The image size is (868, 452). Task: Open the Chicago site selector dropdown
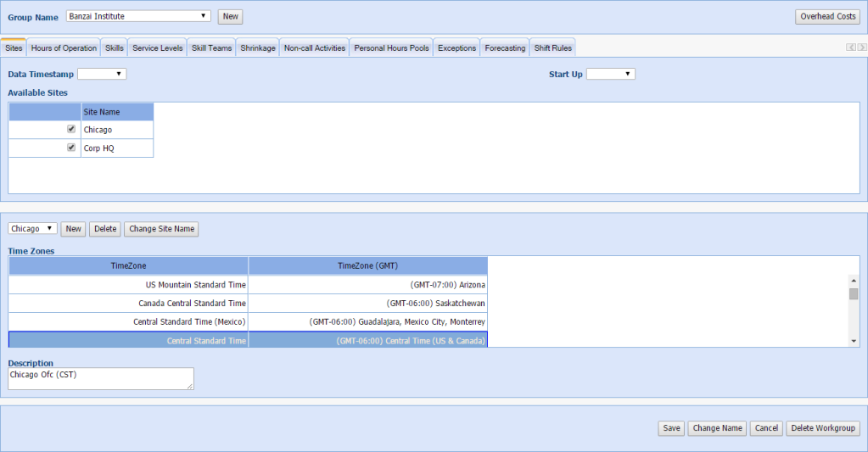[x=32, y=229]
